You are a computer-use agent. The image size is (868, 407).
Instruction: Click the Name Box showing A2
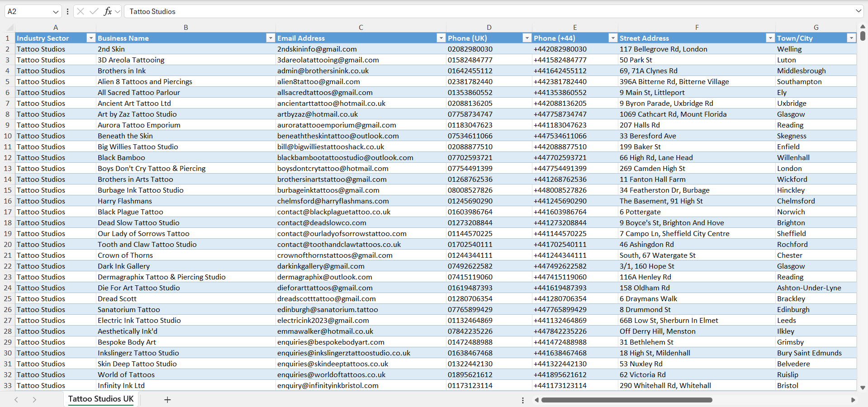[28, 11]
